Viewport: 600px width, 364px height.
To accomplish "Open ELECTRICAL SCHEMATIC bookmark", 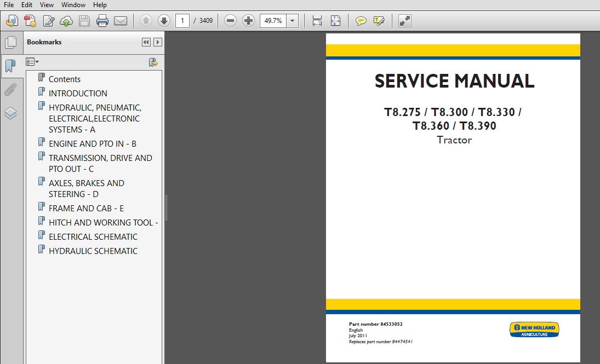I will [93, 236].
